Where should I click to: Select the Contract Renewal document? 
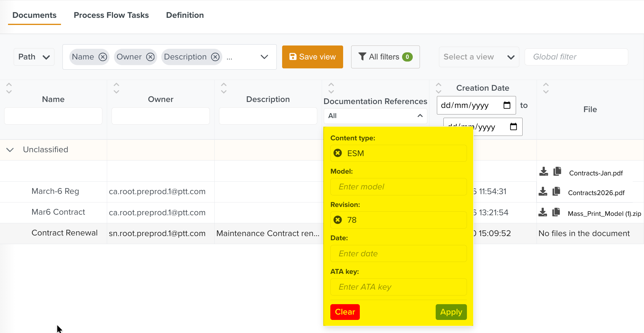tap(64, 233)
